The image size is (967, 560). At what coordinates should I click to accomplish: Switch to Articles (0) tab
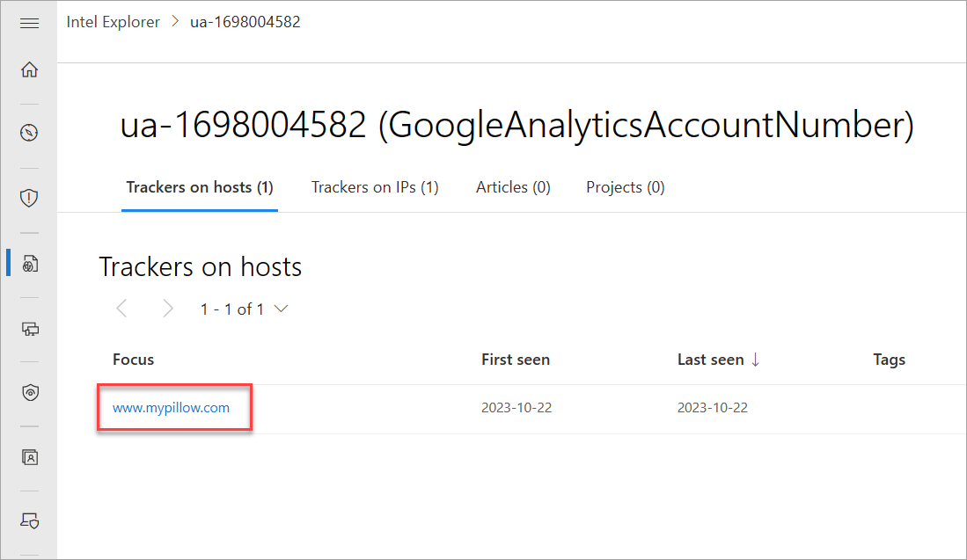tap(513, 187)
